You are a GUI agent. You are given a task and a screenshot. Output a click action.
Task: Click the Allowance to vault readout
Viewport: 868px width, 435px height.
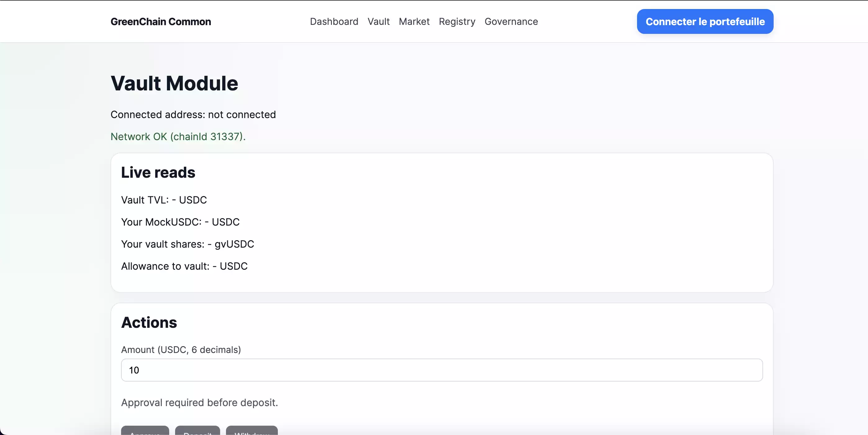[184, 266]
